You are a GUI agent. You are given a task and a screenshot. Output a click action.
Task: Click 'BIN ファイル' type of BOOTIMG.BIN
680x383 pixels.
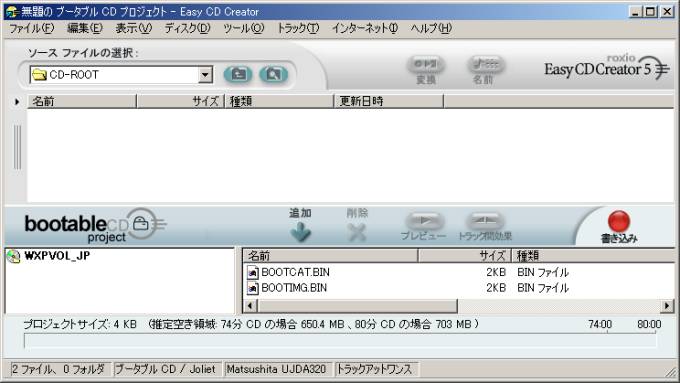[543, 288]
